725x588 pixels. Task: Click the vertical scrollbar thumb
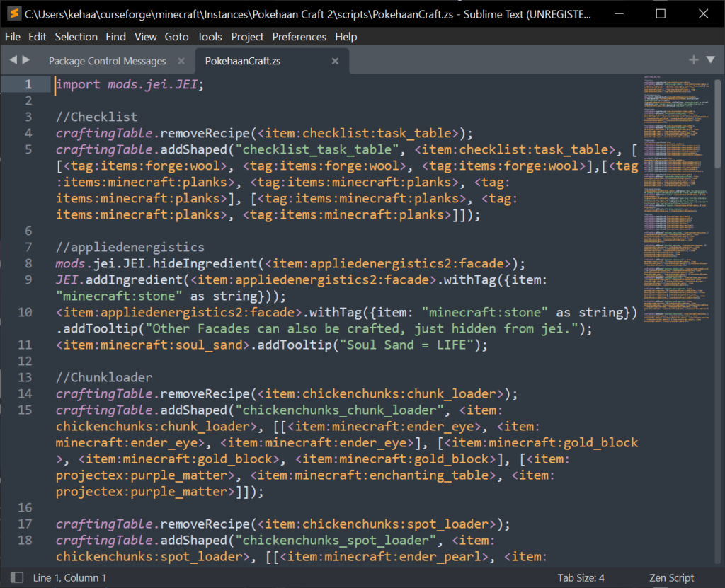[718, 123]
